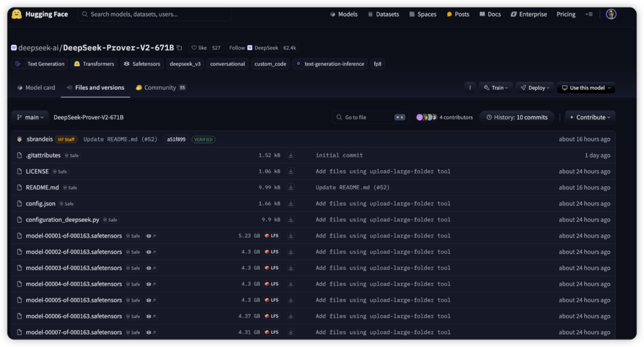
Task: Click the text-generation-inference tag
Action: [331, 63]
